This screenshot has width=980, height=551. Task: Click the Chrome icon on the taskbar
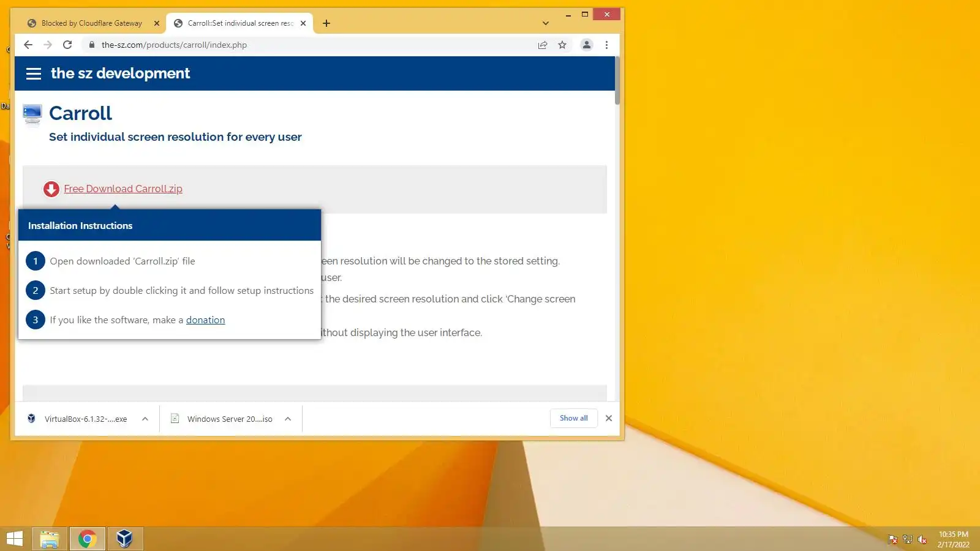[x=88, y=539]
